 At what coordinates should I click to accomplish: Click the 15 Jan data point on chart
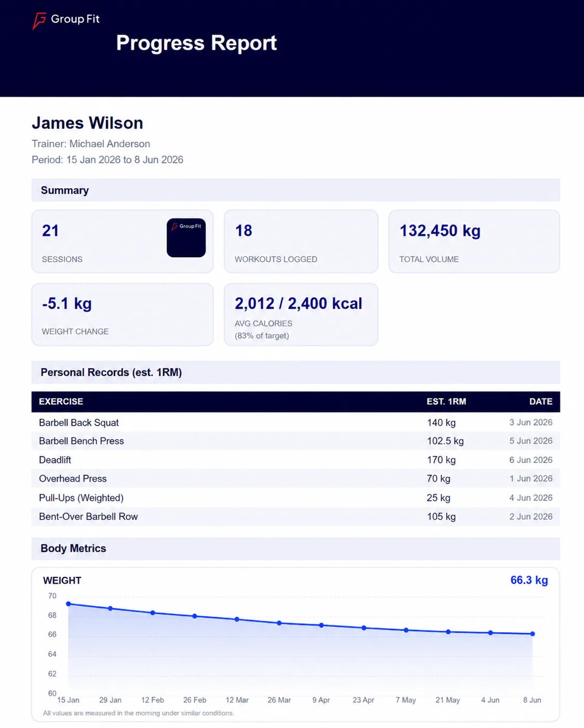(x=68, y=604)
